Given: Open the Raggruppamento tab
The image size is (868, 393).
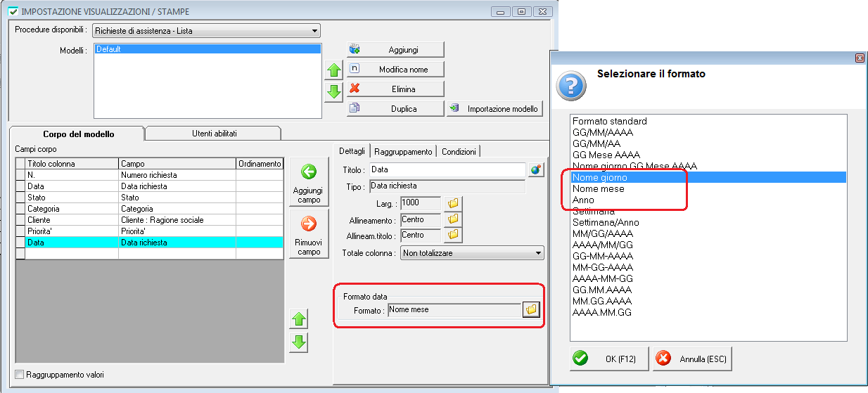Looking at the screenshot, I should 403,151.
